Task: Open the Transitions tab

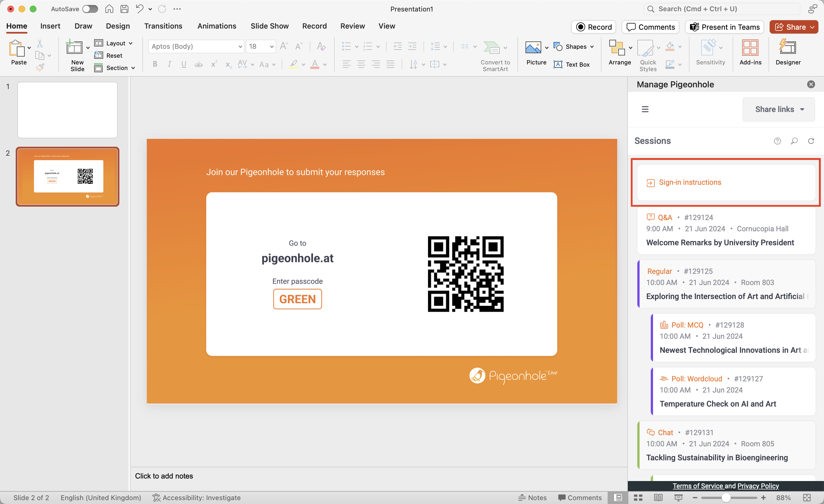Action: click(x=163, y=26)
